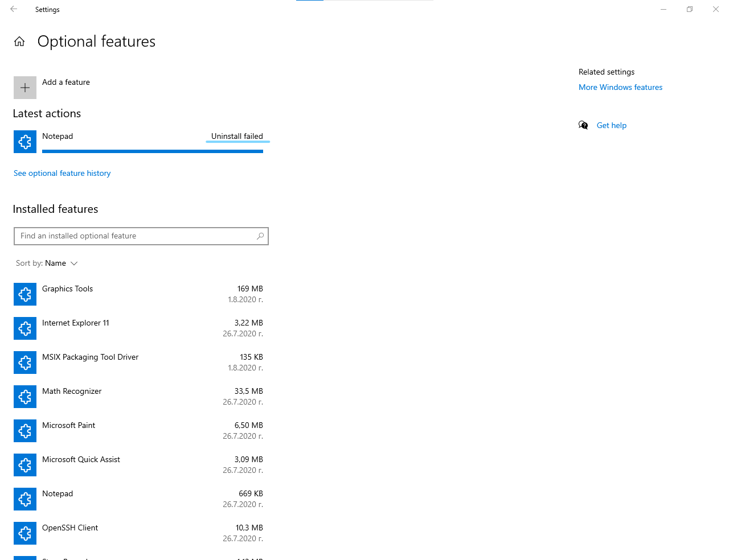The image size is (729, 560).
Task: Click the Notepad puzzle icon under Latest actions
Action: click(25, 142)
